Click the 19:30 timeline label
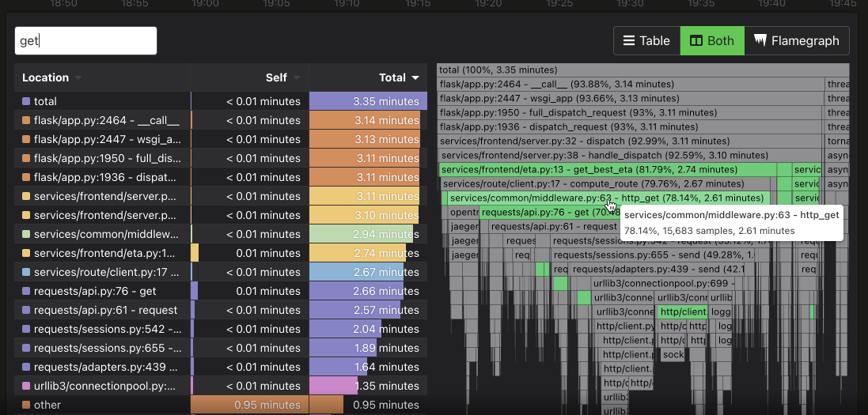868x415 pixels. 631,4
